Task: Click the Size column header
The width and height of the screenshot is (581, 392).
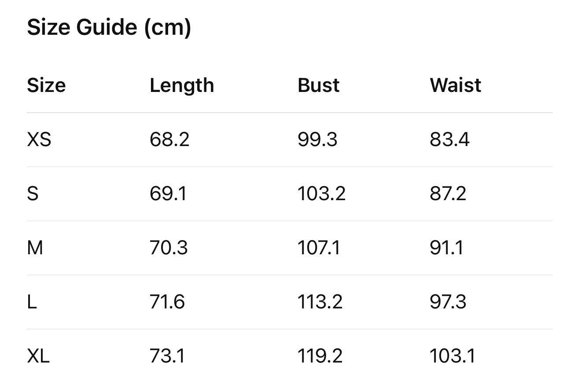Action: pyautogui.click(x=46, y=85)
